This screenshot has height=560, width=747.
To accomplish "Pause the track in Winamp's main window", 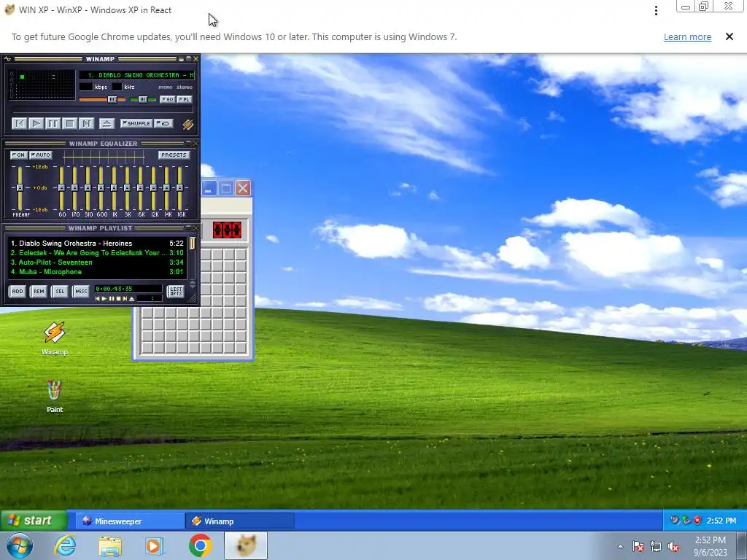I will pos(53,124).
